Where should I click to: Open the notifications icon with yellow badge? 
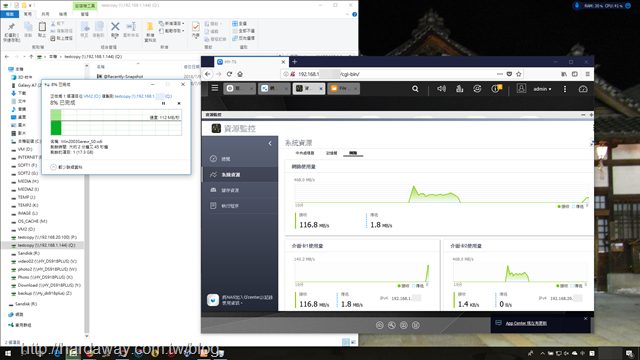[496, 89]
